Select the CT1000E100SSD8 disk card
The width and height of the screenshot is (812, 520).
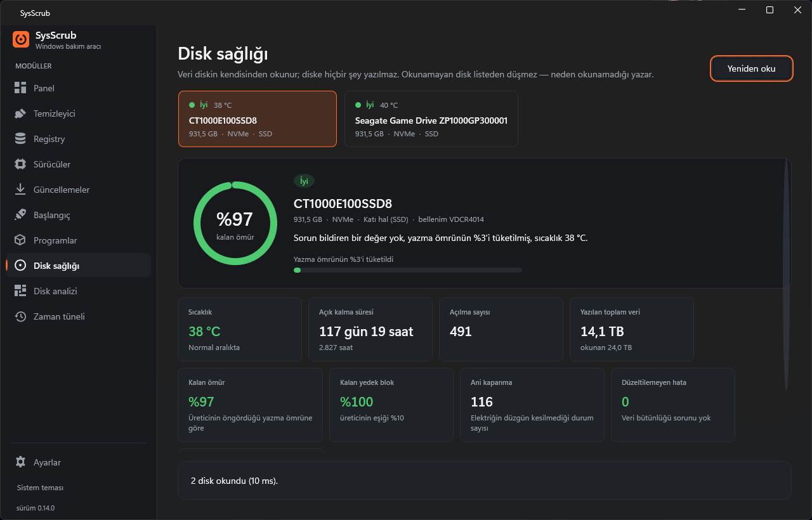[258, 119]
